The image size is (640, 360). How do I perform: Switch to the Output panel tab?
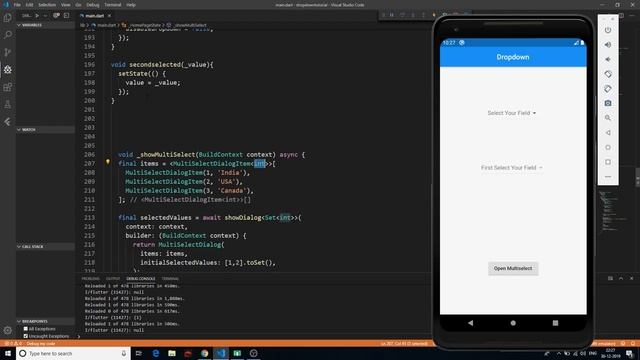coord(113,279)
